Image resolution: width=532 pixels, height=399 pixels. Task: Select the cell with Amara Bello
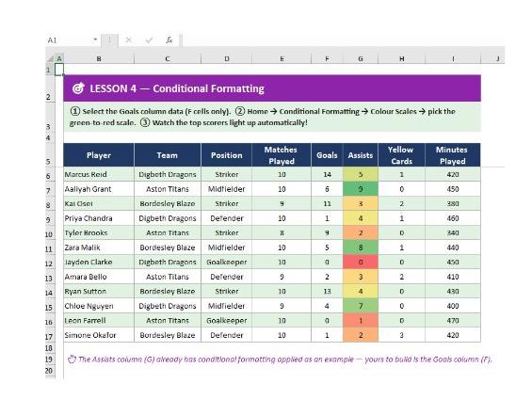pyautogui.click(x=99, y=277)
